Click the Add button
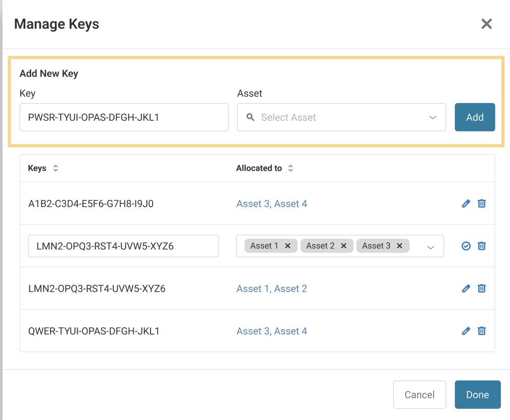The height and width of the screenshot is (420, 510). 475,117
